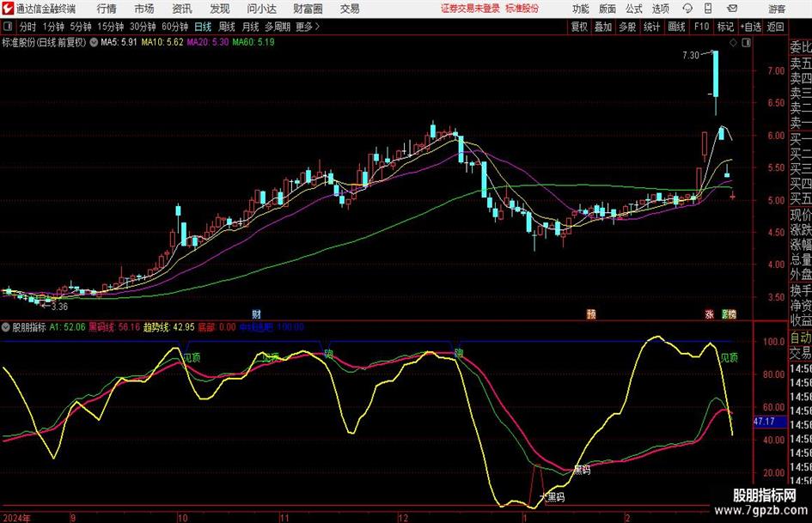The width and height of the screenshot is (812, 523).
Task: Click the 通达信 red logo icon
Action: point(8,9)
